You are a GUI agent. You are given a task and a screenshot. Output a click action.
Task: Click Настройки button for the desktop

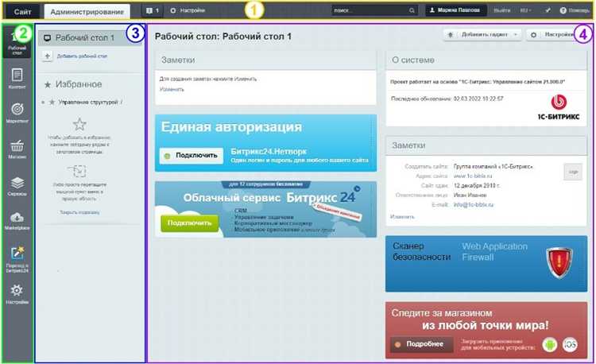coord(551,35)
